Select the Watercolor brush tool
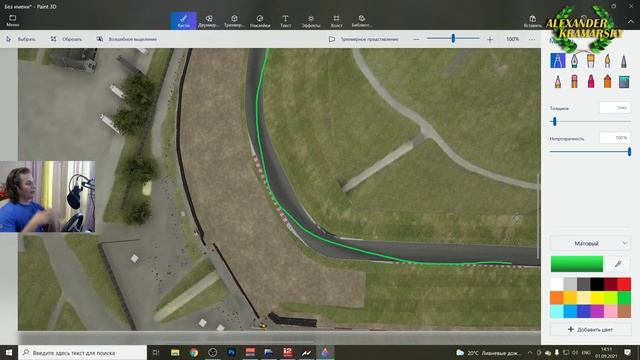640x360 pixels. click(607, 61)
